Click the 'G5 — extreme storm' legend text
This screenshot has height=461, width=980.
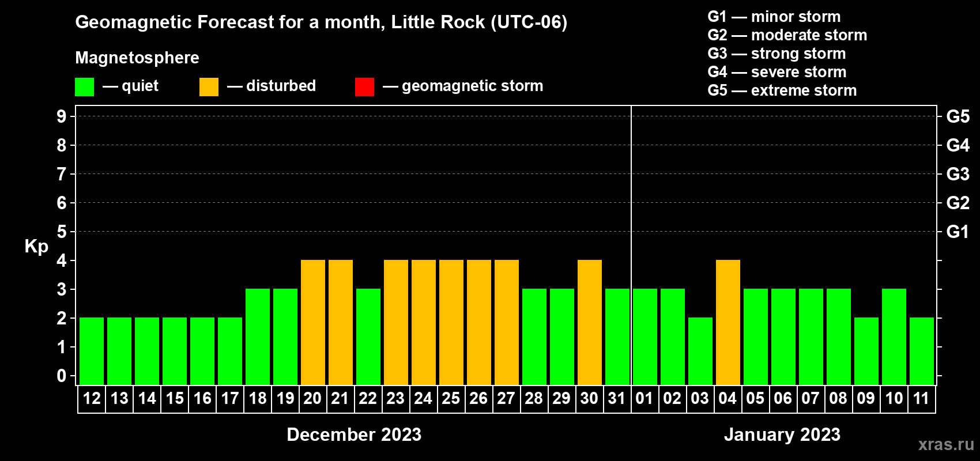click(782, 90)
